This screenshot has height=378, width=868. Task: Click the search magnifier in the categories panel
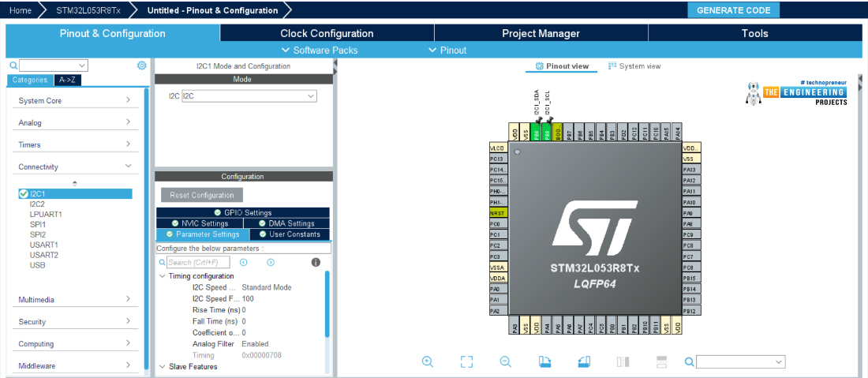point(14,65)
